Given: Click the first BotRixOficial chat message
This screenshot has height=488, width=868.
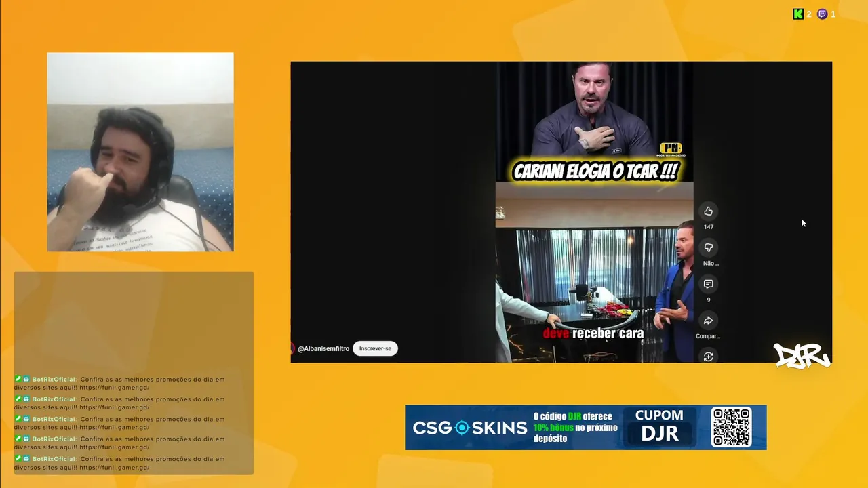Looking at the screenshot, I should [x=119, y=384].
